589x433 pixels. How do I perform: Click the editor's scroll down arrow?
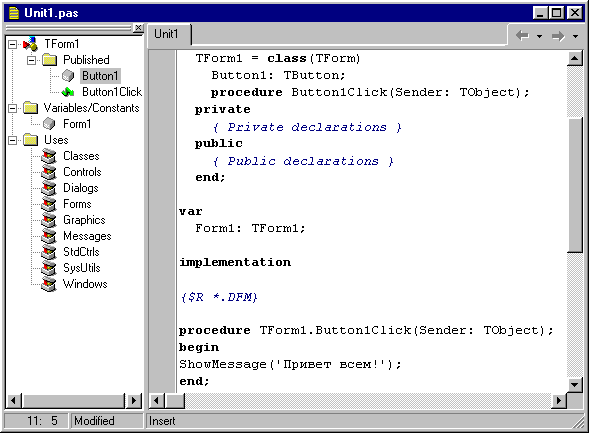[575, 384]
